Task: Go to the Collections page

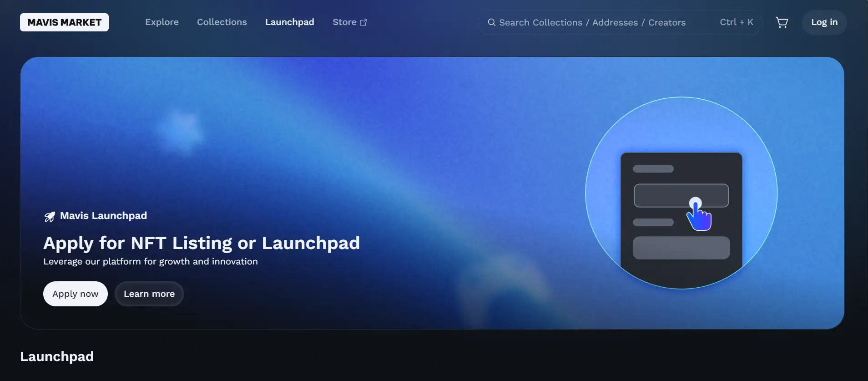Action: coord(222,22)
